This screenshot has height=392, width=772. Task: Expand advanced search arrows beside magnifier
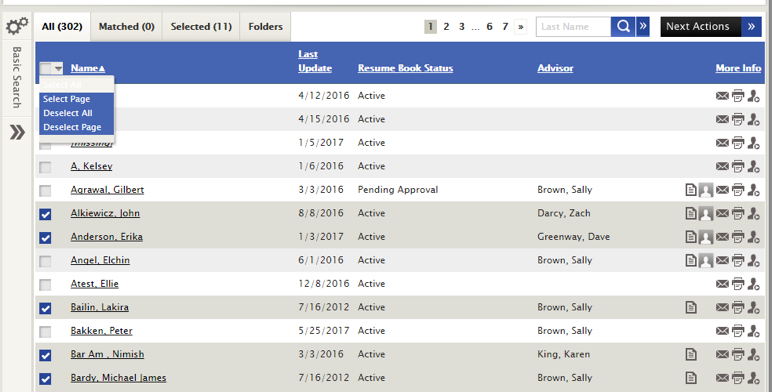click(643, 27)
